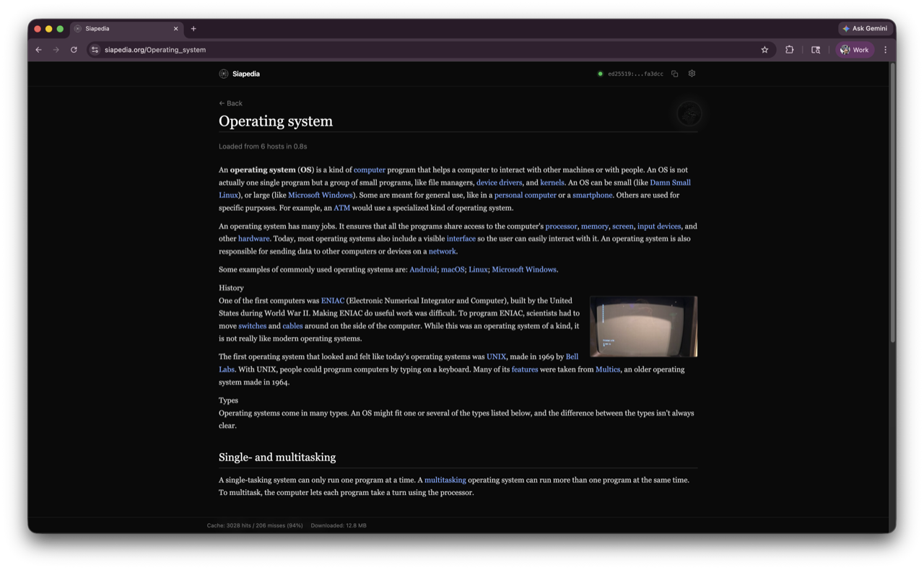Open the macOS link
The width and height of the screenshot is (924, 570).
453,270
